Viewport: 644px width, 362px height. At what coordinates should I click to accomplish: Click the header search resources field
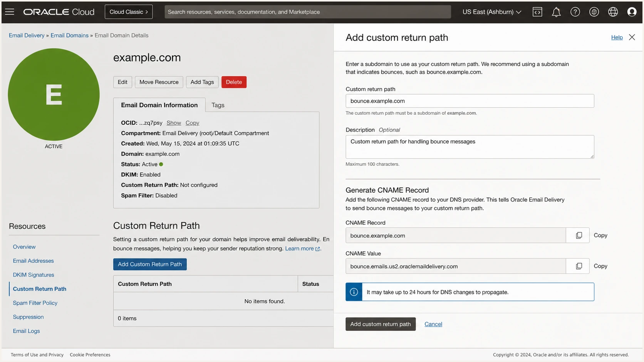[x=307, y=12]
